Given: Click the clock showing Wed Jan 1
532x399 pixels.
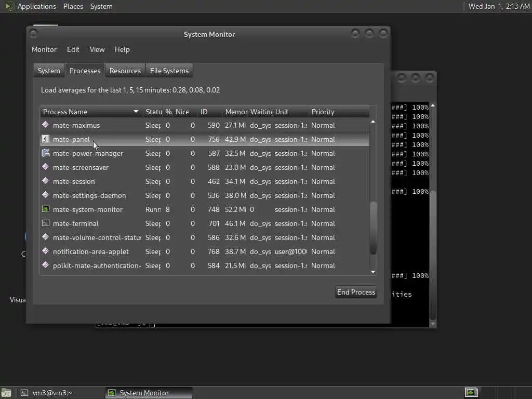Looking at the screenshot, I should click(499, 6).
